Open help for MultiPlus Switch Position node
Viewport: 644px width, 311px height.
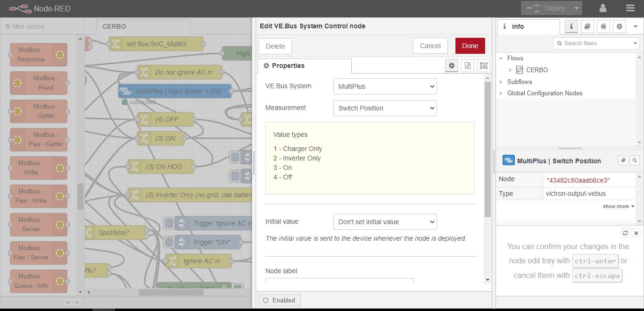click(623, 160)
